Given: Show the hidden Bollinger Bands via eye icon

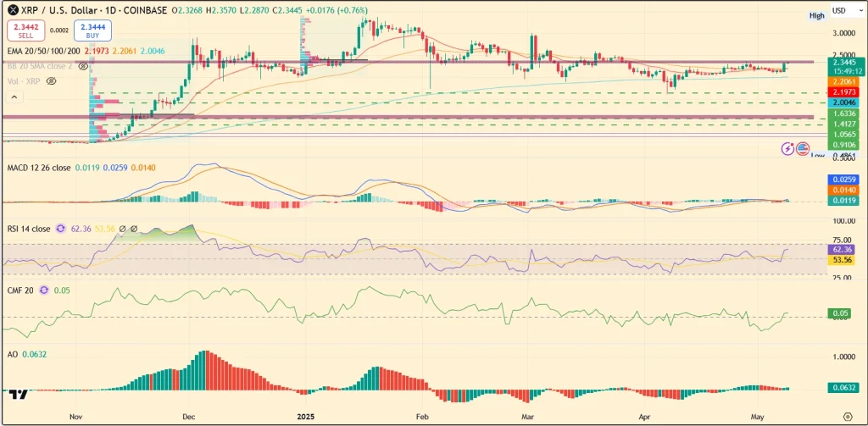Looking at the screenshot, I should pos(83,66).
